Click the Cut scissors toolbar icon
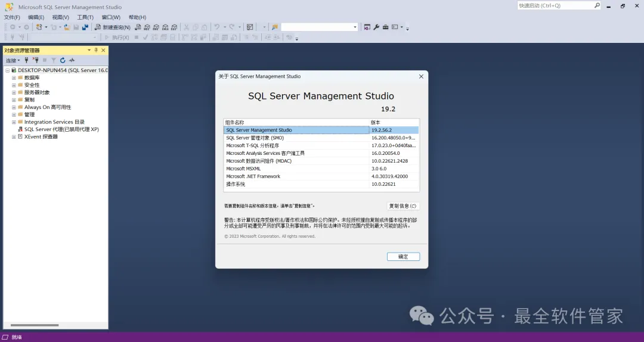644x342 pixels. [x=186, y=27]
